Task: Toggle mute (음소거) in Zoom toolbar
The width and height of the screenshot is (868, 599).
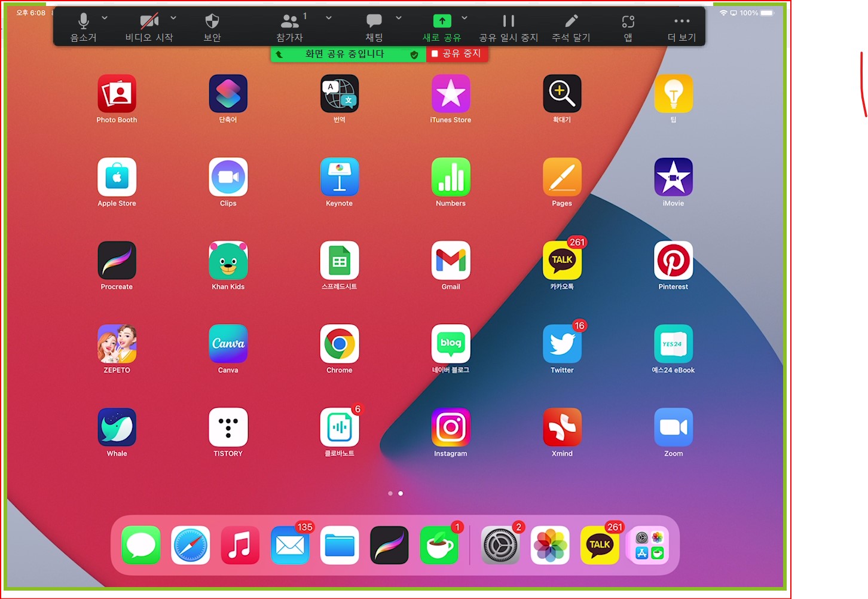Action: pos(84,27)
